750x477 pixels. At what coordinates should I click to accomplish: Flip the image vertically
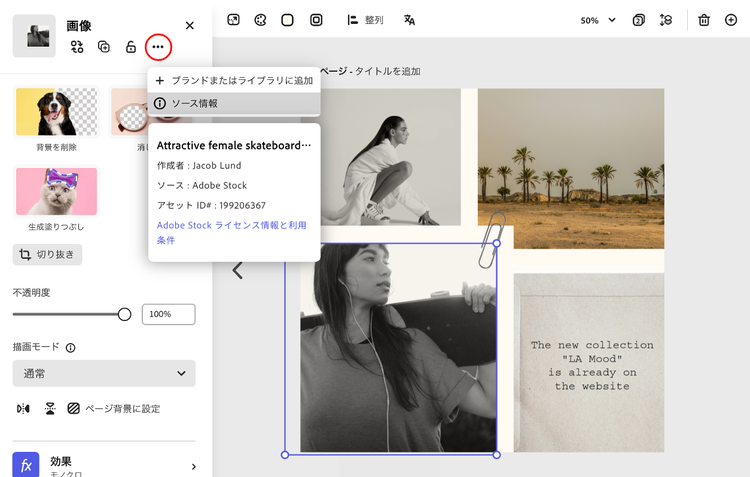coord(49,408)
